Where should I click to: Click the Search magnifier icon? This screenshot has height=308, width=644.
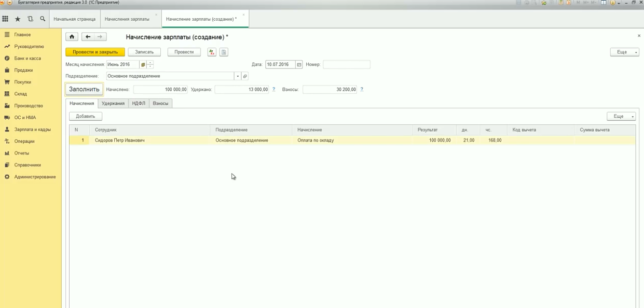(43, 19)
